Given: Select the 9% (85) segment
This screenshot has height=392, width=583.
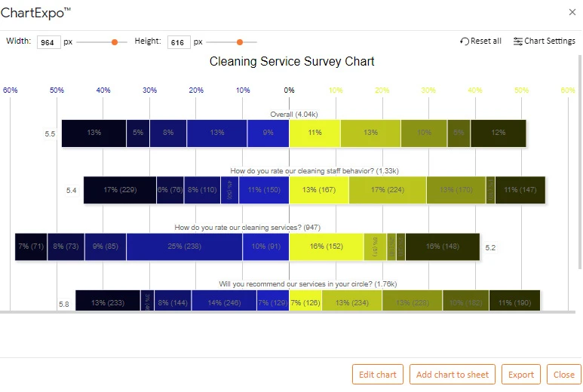Looking at the screenshot, I should [106, 247].
